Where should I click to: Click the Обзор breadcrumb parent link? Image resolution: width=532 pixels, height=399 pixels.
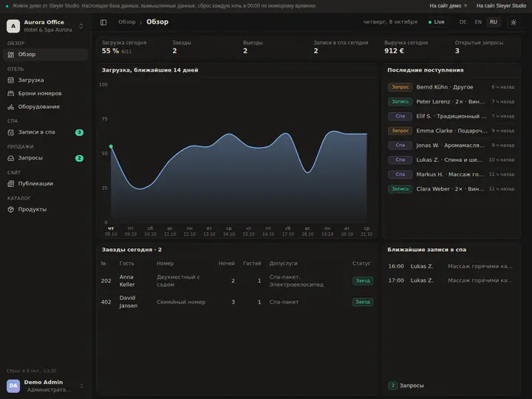(x=126, y=22)
